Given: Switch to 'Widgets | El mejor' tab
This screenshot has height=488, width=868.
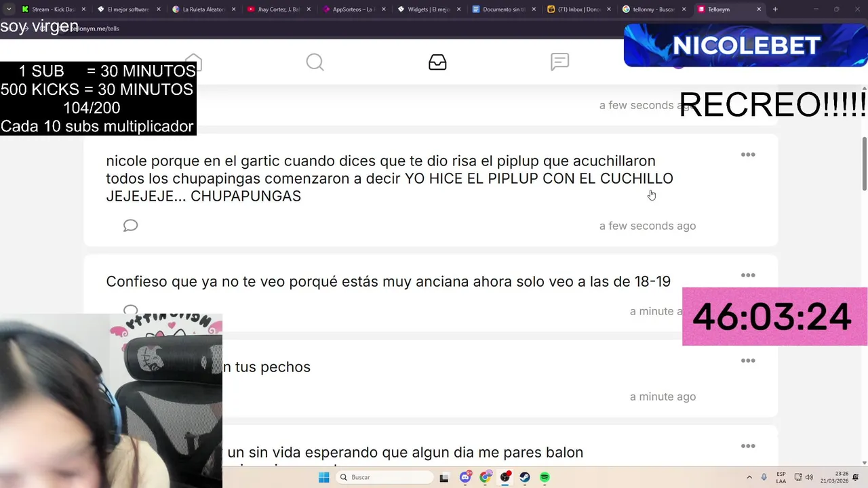Looking at the screenshot, I should (x=429, y=9).
